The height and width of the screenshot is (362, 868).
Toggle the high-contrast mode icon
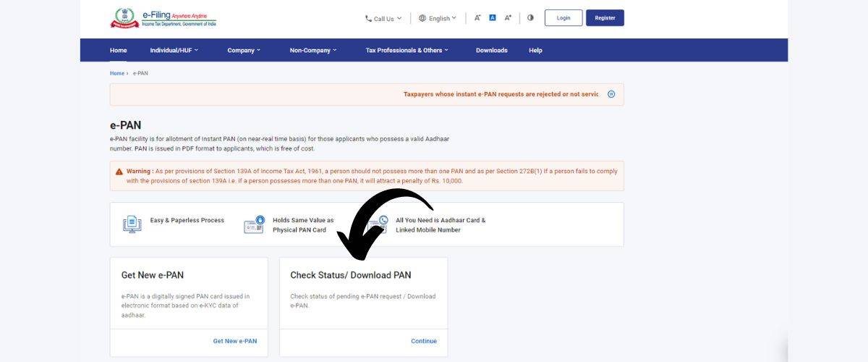(x=530, y=18)
